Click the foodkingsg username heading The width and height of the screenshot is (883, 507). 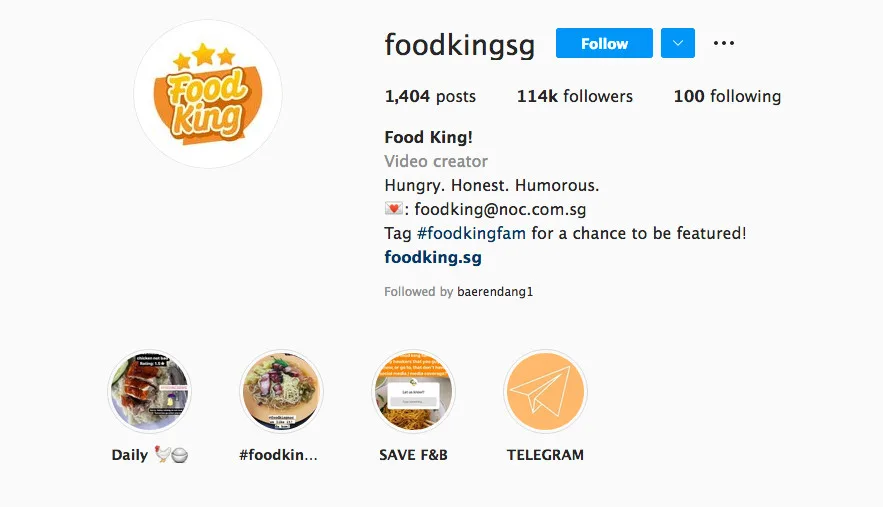459,45
